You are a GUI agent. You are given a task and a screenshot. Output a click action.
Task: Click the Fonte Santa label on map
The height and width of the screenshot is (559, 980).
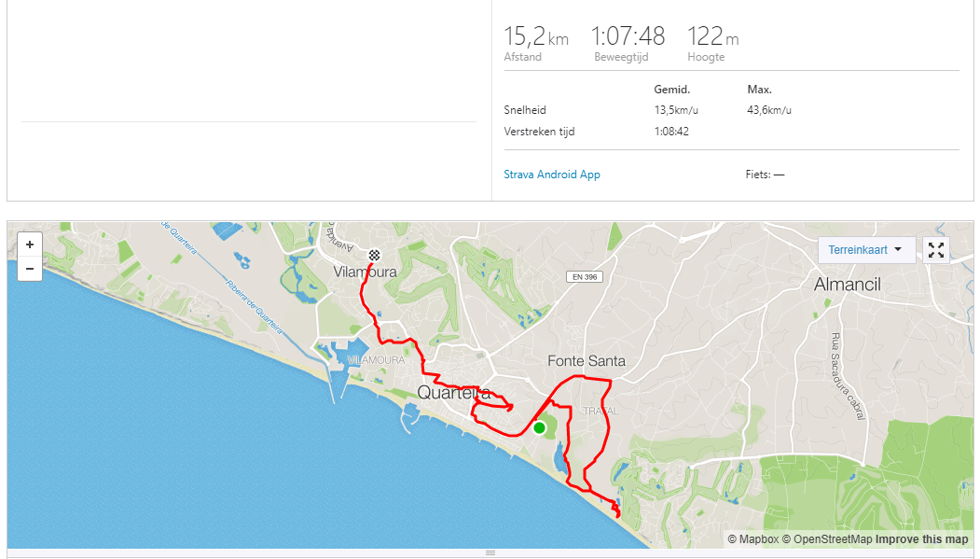click(x=587, y=361)
